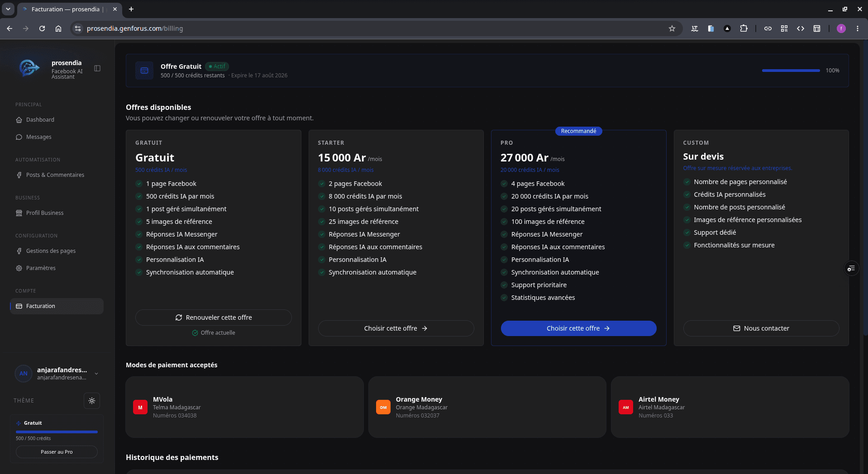This screenshot has width=868, height=474.
Task: Open site information icon in address bar
Action: click(78, 28)
